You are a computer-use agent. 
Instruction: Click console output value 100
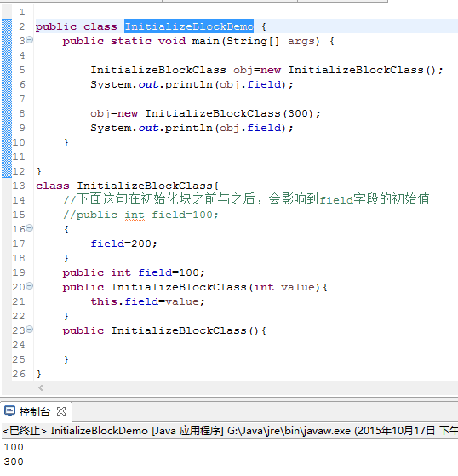tap(14, 447)
